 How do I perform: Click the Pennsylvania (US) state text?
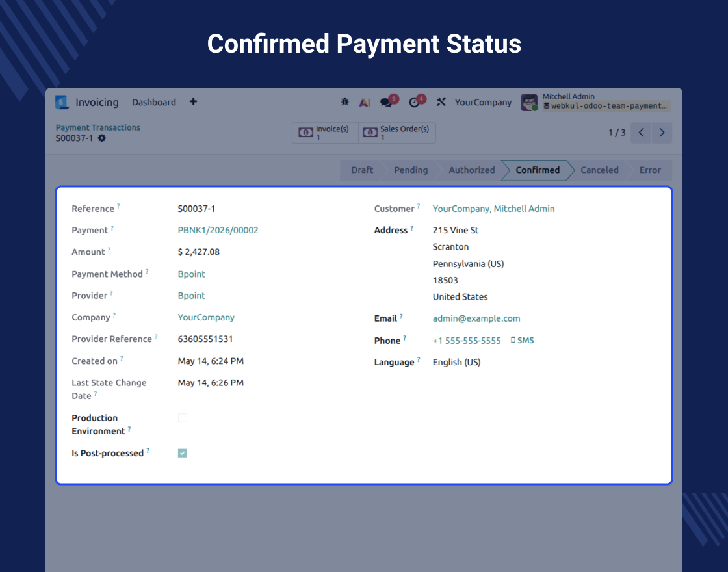pos(469,264)
